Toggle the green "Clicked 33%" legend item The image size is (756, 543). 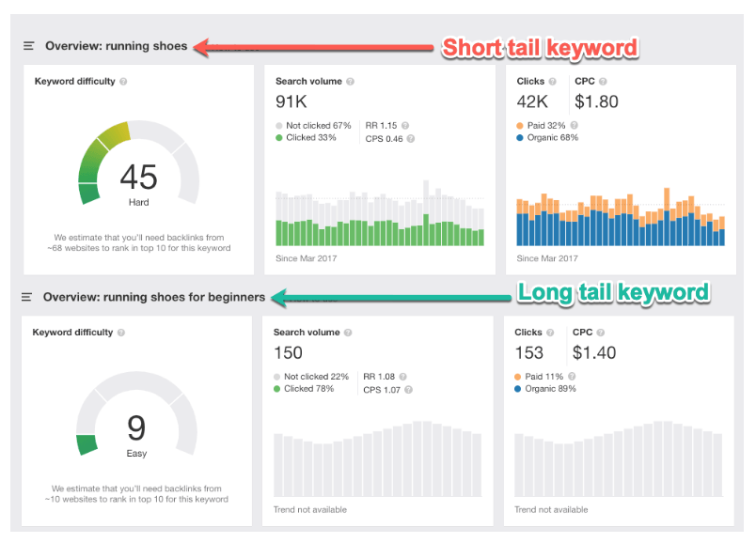click(306, 138)
